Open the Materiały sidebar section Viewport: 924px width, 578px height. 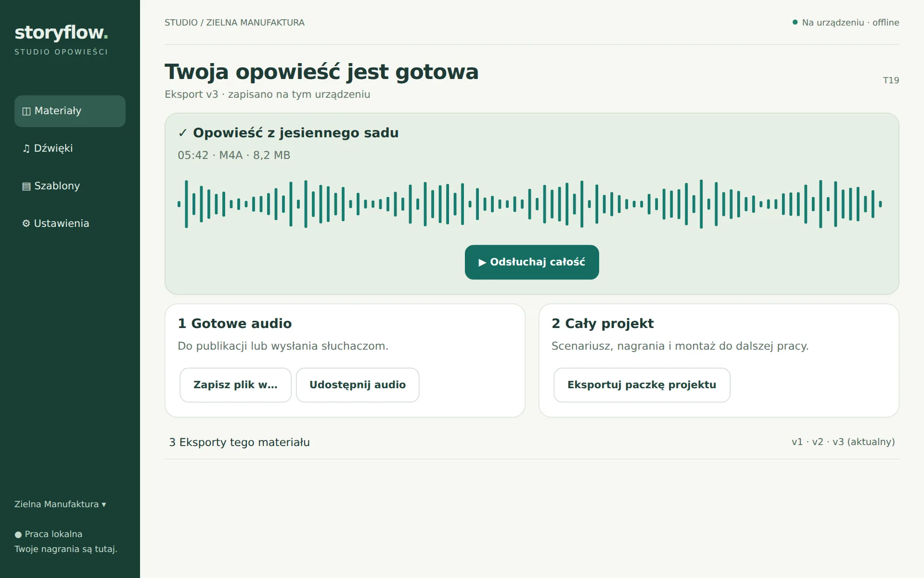[70, 111]
